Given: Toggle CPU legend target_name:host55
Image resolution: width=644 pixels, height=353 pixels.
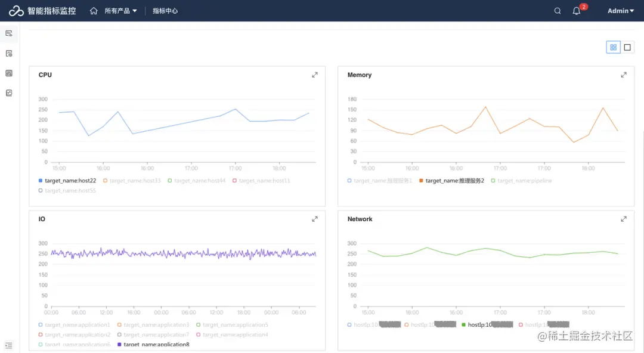Looking at the screenshot, I should 67,191.
